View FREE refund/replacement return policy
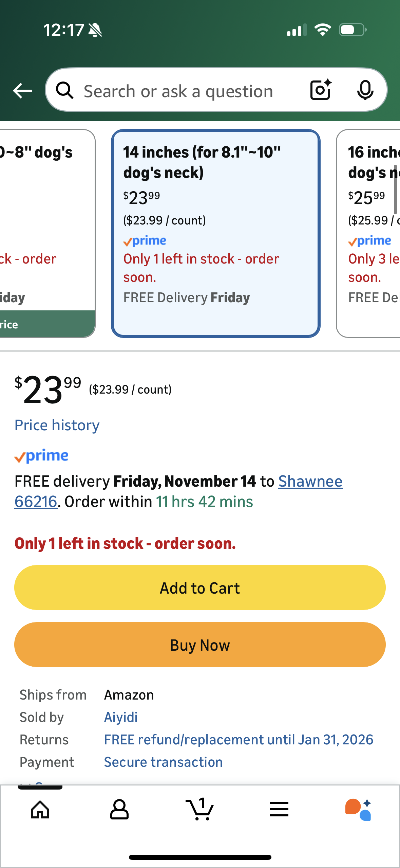The height and width of the screenshot is (868, 400). click(x=239, y=740)
